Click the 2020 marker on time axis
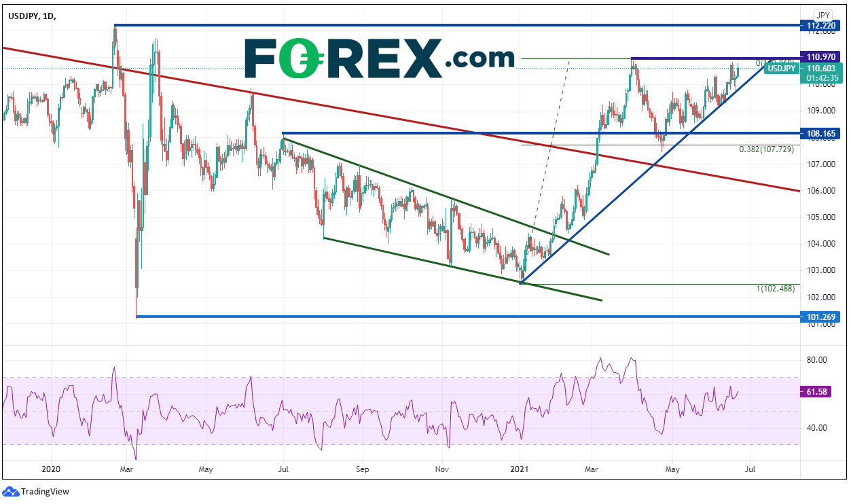The width and height of the screenshot is (851, 504). pyautogui.click(x=52, y=469)
